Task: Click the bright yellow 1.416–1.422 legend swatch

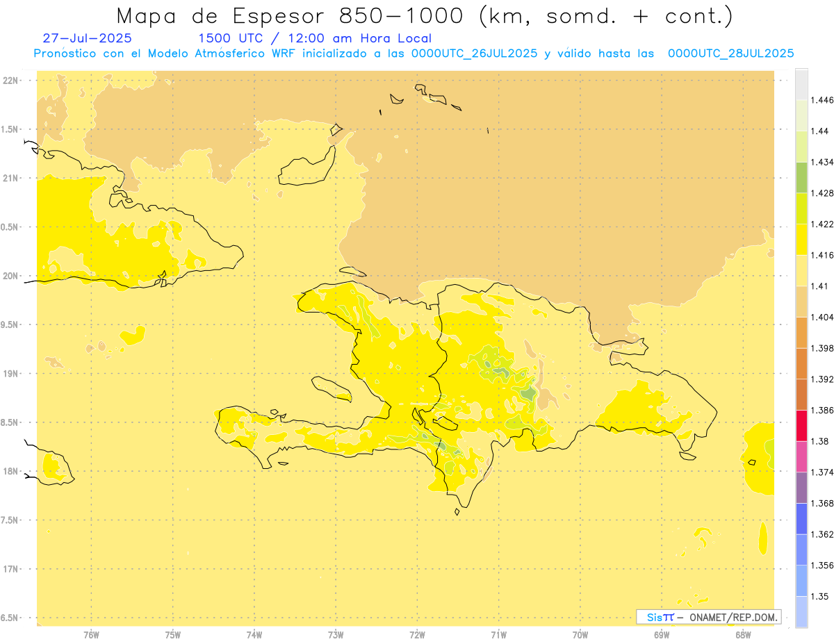Action: click(801, 240)
